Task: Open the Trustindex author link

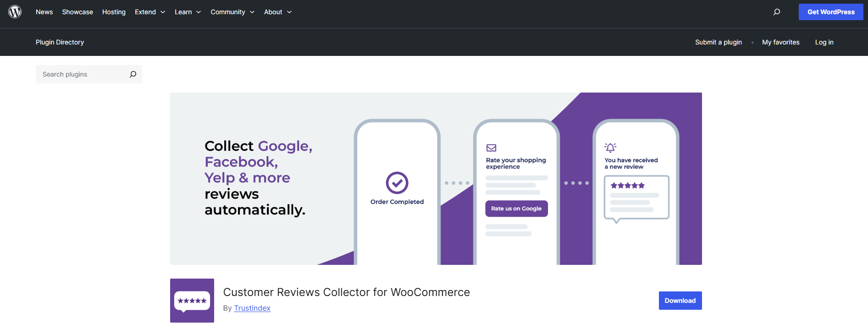Action: tap(252, 308)
